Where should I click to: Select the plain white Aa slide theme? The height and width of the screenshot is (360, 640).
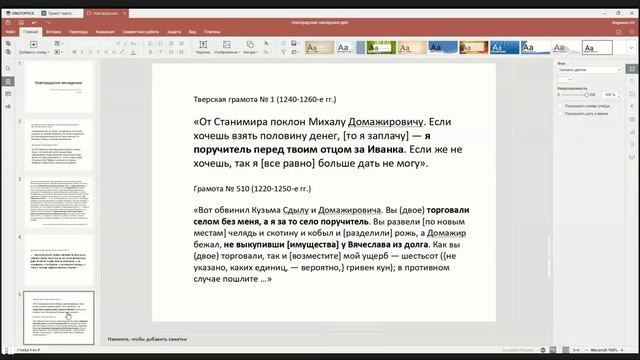[597, 48]
